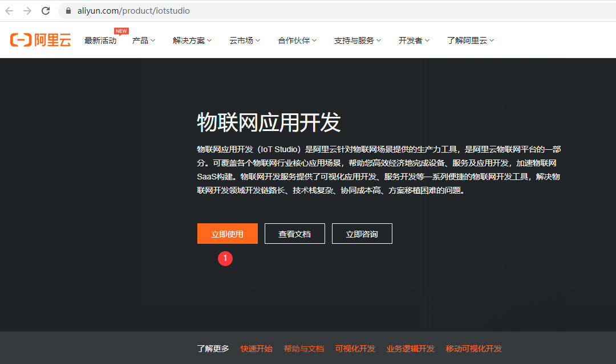The height and width of the screenshot is (364, 616).
Task: View site security via the lock icon
Action: pos(68,11)
